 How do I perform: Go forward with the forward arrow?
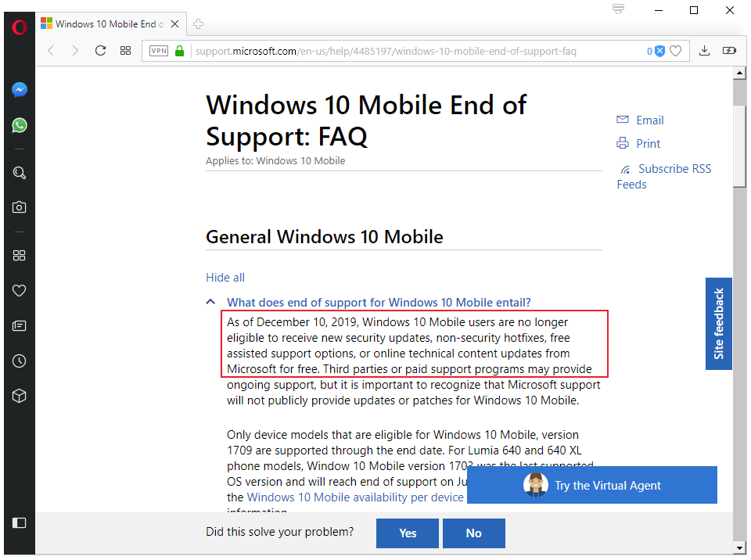click(x=75, y=51)
